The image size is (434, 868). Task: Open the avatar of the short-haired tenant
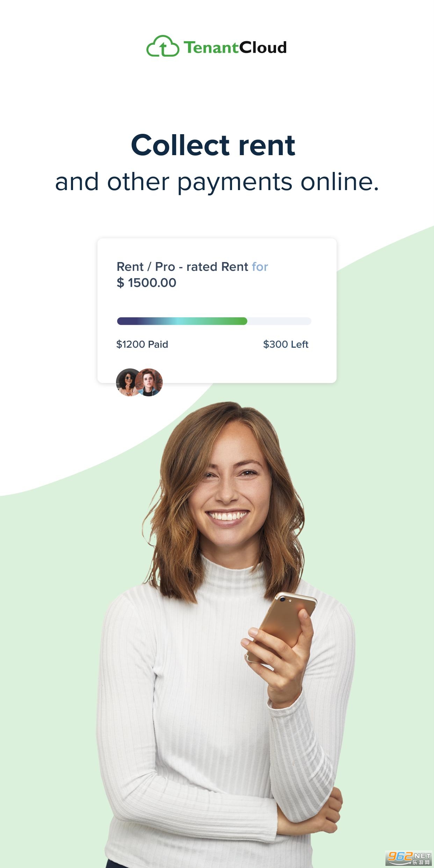click(x=150, y=382)
